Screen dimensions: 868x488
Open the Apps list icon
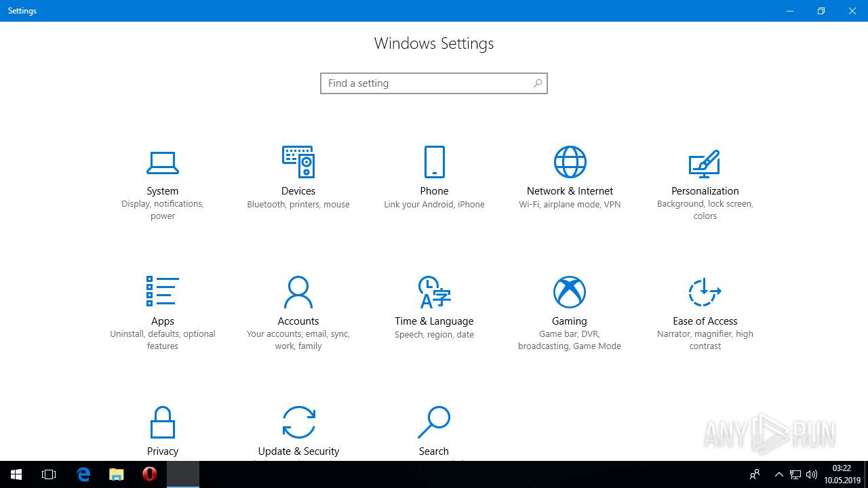coord(163,291)
